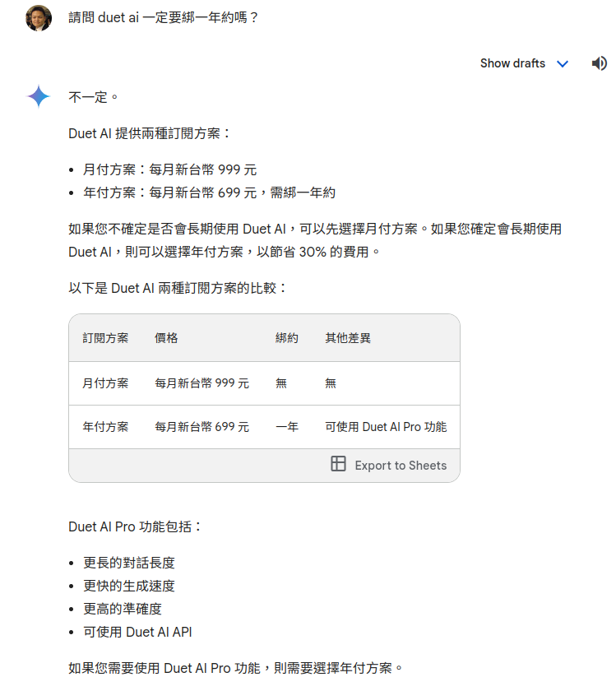This screenshot has height=691, width=616.
Task: Click the reply text 不一定。
Action: click(x=93, y=97)
